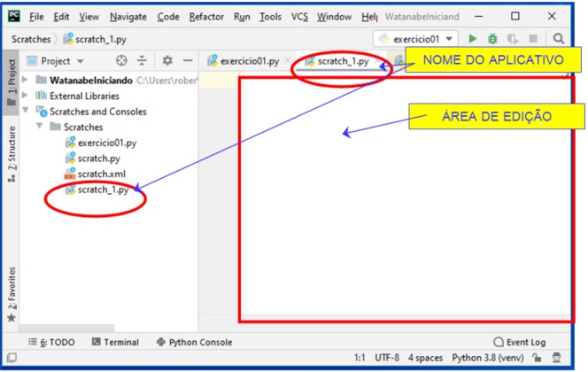
Task: Toggle the 7: Structure side panel
Action: tap(11, 153)
